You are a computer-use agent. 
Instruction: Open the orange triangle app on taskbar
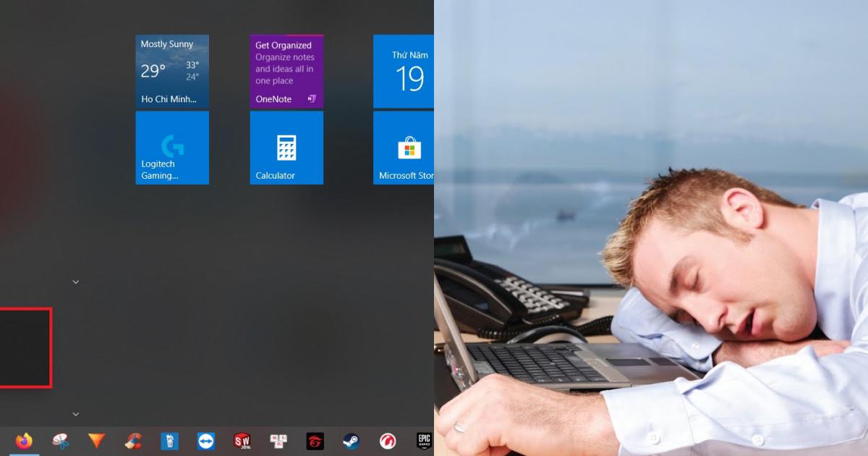point(97,440)
